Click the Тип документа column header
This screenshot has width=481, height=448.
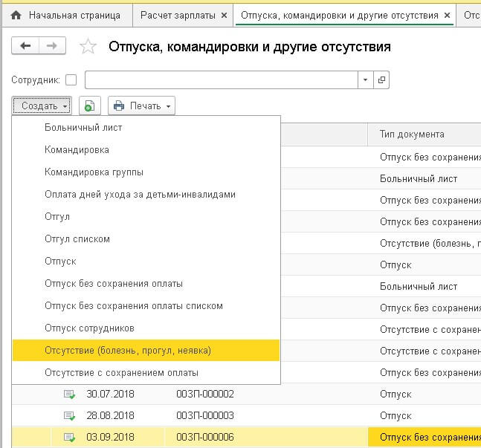click(424, 134)
